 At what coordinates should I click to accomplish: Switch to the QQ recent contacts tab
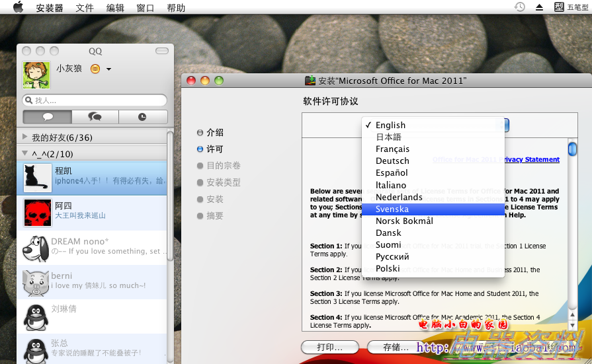142,117
